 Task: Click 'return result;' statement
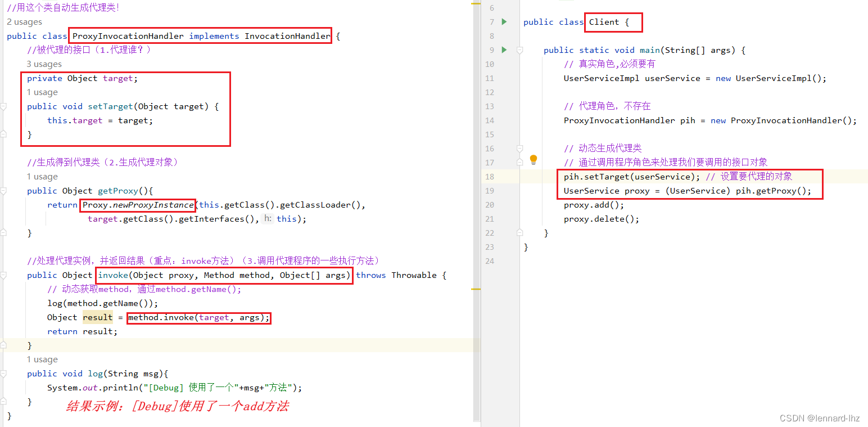(x=83, y=331)
